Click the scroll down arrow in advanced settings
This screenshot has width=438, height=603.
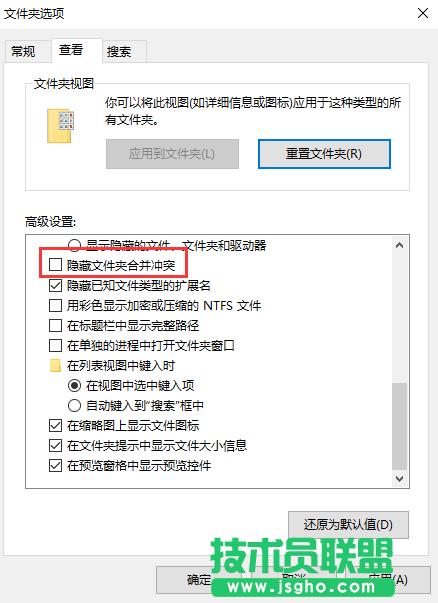(400, 479)
